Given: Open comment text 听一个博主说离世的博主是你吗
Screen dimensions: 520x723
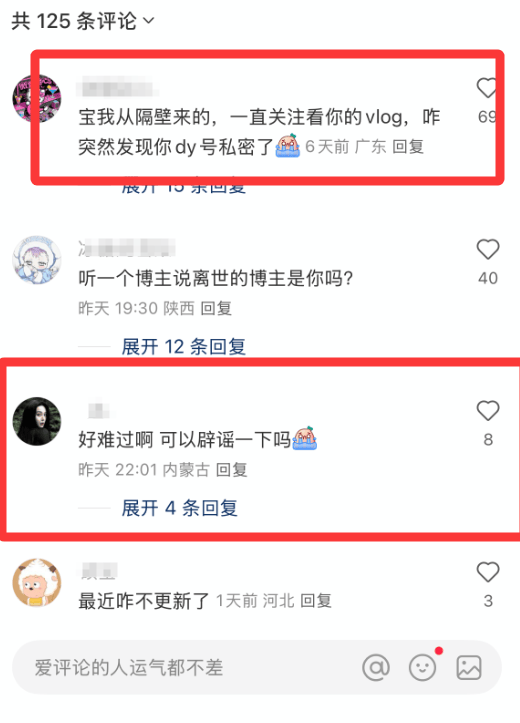Looking at the screenshot, I should [216, 279].
